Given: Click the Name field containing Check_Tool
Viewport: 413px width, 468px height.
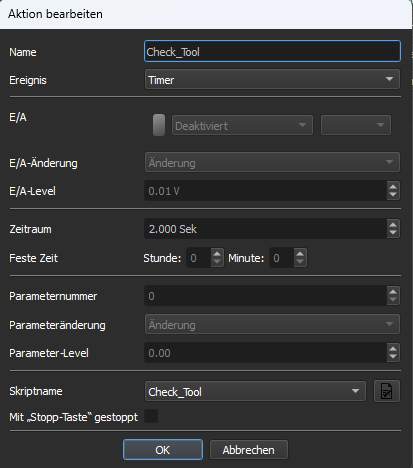Looking at the screenshot, I should pyautogui.click(x=272, y=51).
